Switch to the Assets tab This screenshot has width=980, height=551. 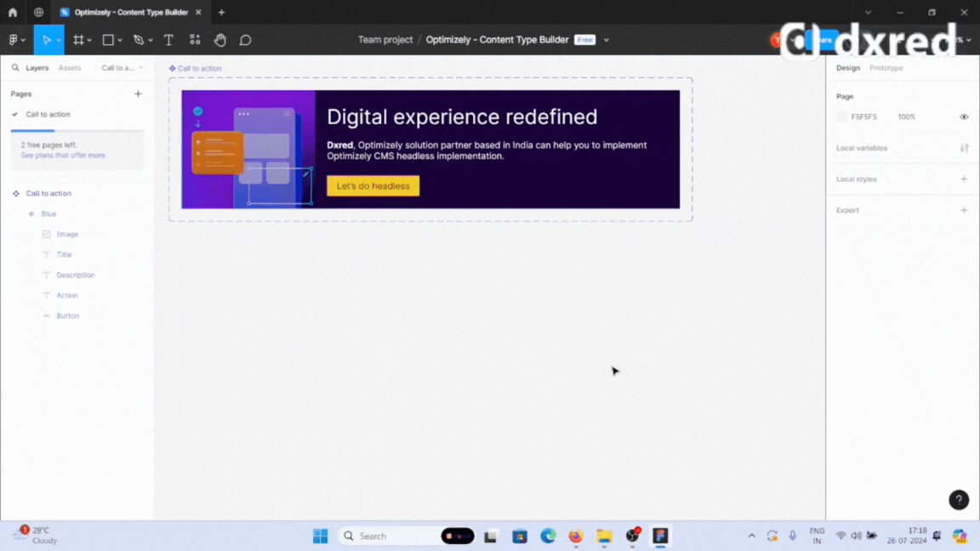(x=70, y=68)
